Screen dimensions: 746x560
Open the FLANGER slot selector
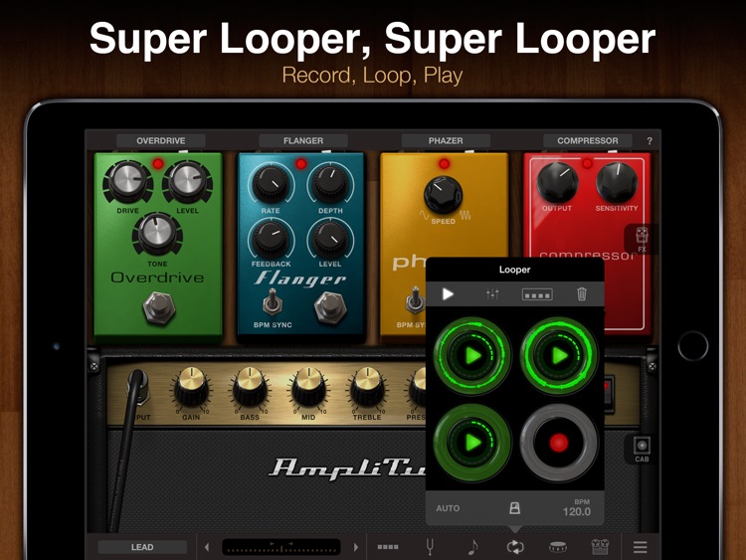(x=303, y=141)
